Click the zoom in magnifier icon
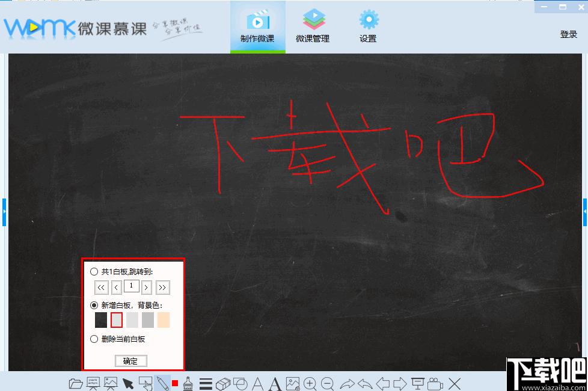588x391 pixels. coord(310,384)
